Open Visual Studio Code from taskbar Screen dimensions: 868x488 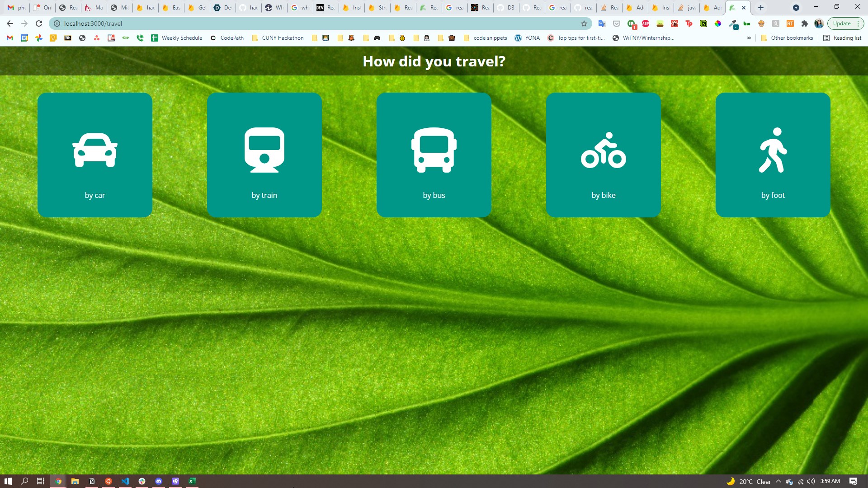[125, 481]
